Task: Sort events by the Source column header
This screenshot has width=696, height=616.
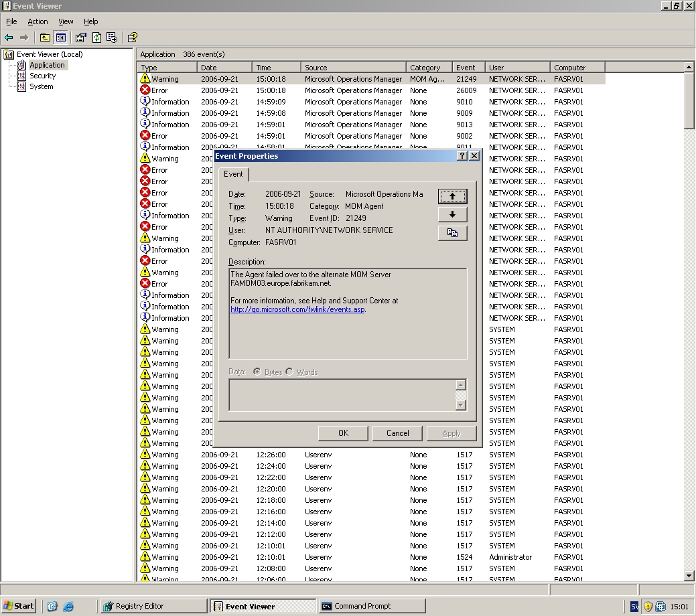Action: 353,67
